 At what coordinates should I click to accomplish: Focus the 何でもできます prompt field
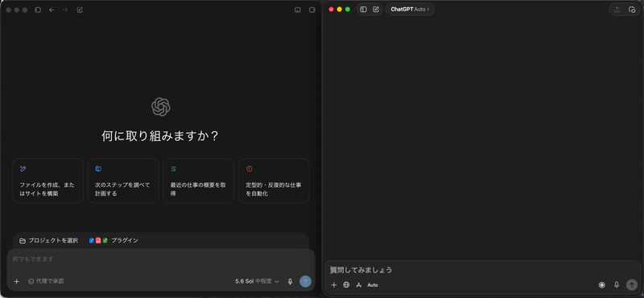point(160,259)
